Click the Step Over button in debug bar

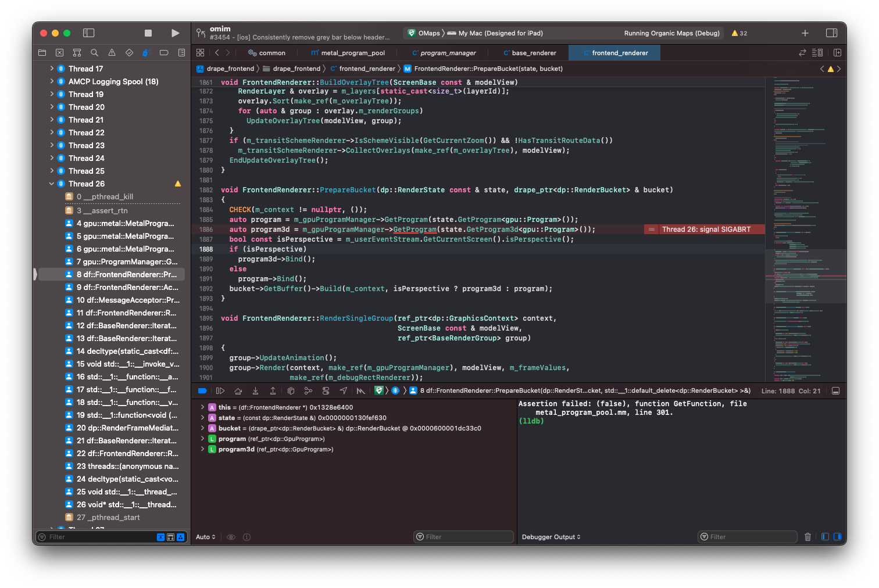tap(238, 390)
